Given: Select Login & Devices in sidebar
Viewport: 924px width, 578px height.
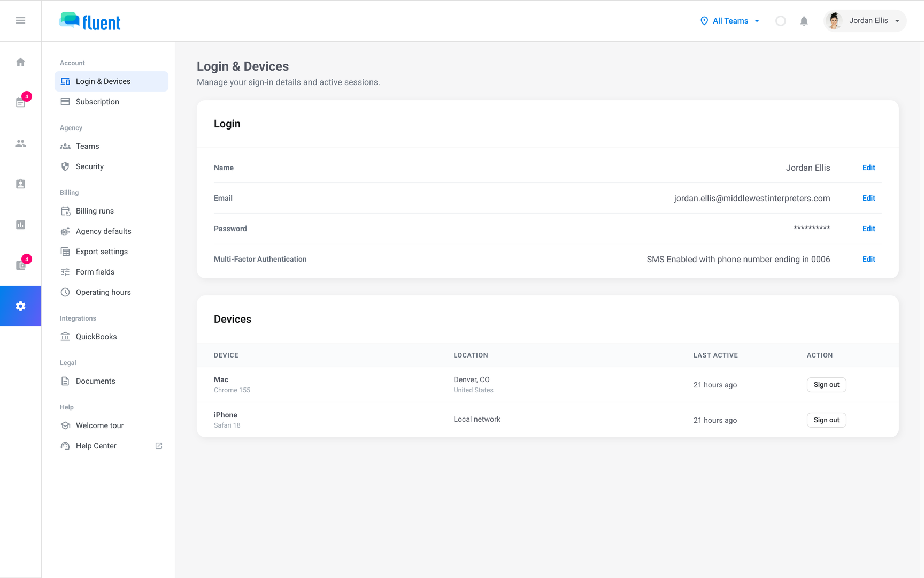Looking at the screenshot, I should pos(111,81).
